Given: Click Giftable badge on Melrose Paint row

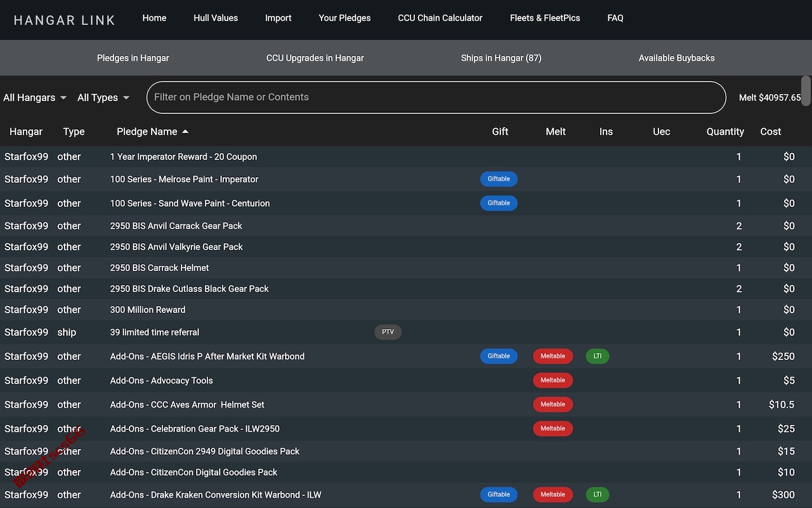Looking at the screenshot, I should [499, 179].
